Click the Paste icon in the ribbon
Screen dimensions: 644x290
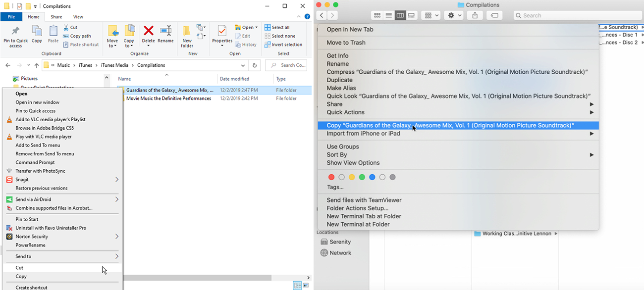coord(53,35)
